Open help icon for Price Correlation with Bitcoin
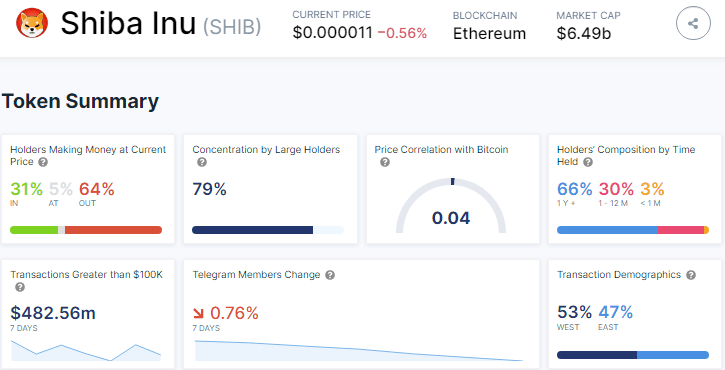725x370 pixels. (x=385, y=162)
